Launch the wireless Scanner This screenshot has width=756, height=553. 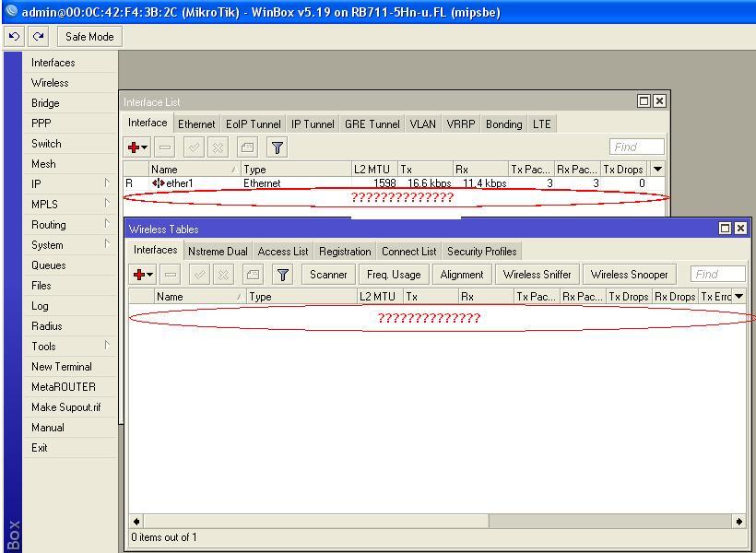[x=328, y=274]
